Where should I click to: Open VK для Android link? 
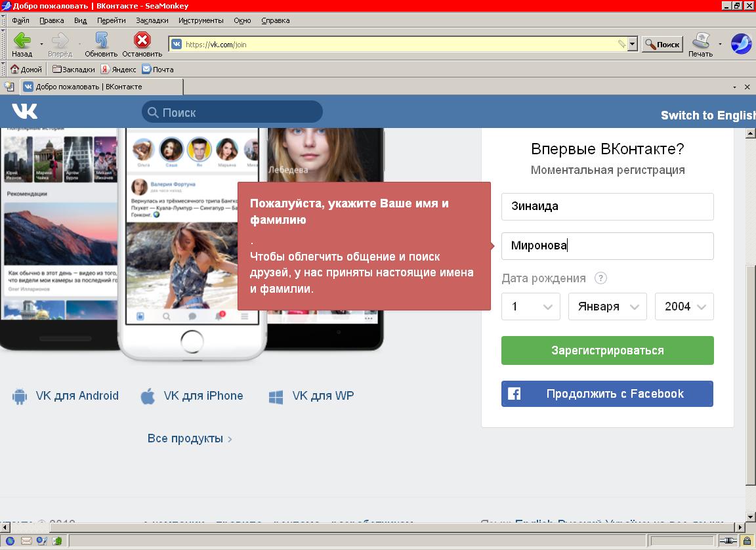pos(77,396)
